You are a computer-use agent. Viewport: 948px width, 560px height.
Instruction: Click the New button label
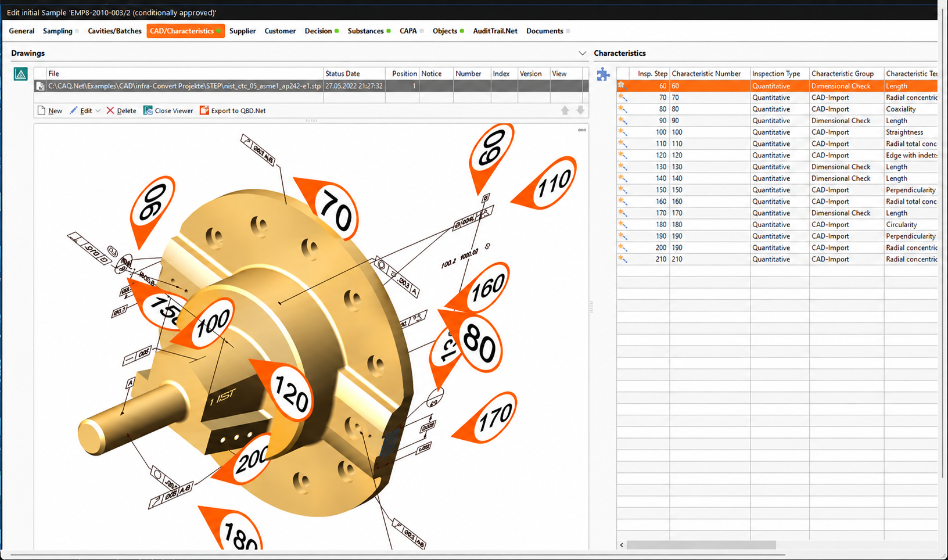click(55, 111)
